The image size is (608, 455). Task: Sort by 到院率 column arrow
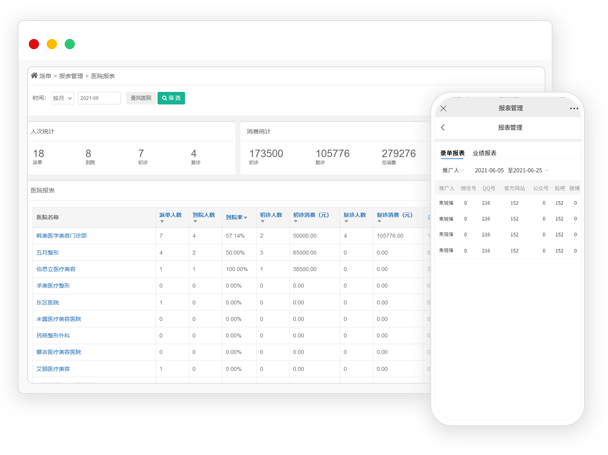245,217
